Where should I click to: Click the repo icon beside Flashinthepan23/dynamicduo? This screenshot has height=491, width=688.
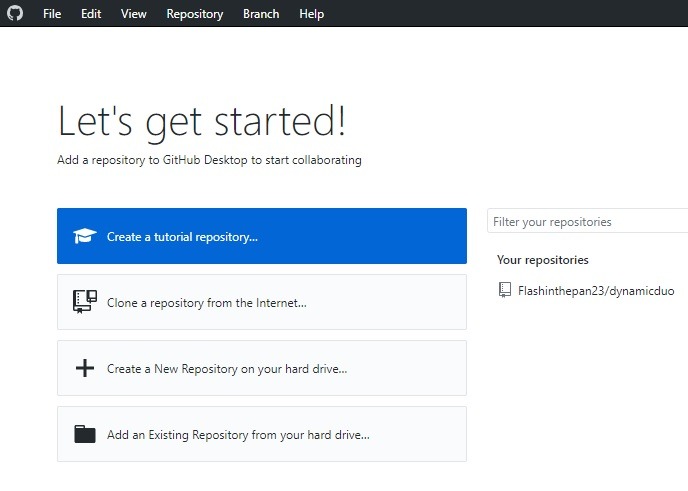pos(505,290)
